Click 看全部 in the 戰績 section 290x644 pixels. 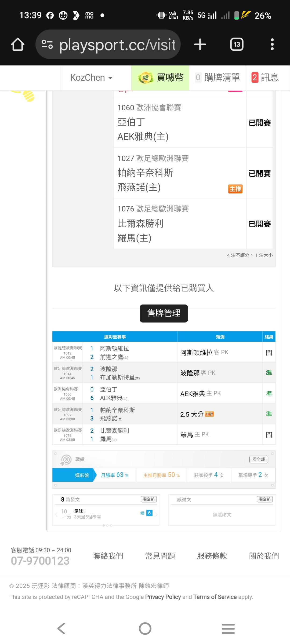(259, 459)
